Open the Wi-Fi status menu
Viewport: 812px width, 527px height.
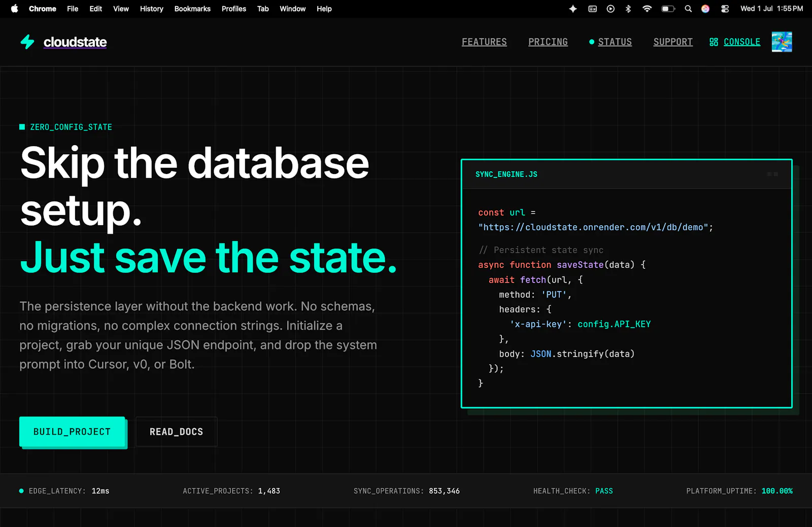pos(647,9)
